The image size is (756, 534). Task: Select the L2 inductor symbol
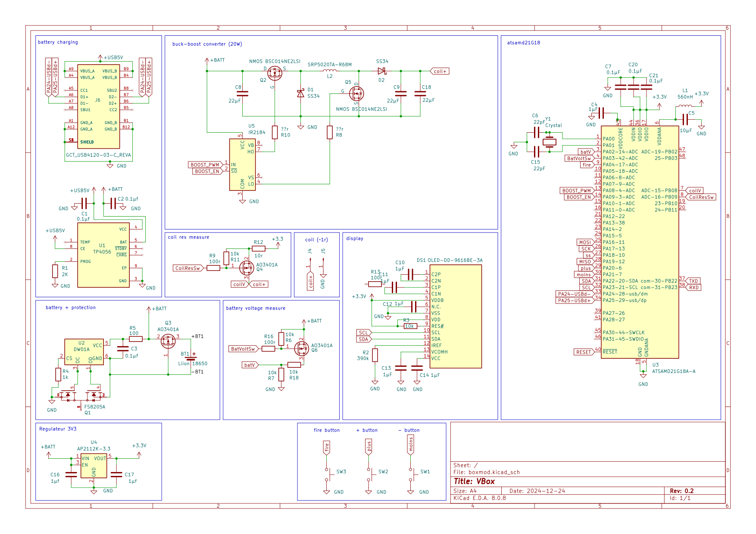pyautogui.click(x=330, y=70)
